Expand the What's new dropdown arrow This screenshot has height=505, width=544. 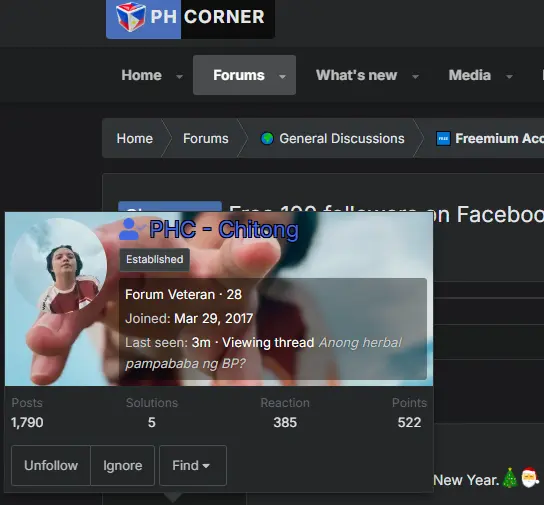(415, 76)
